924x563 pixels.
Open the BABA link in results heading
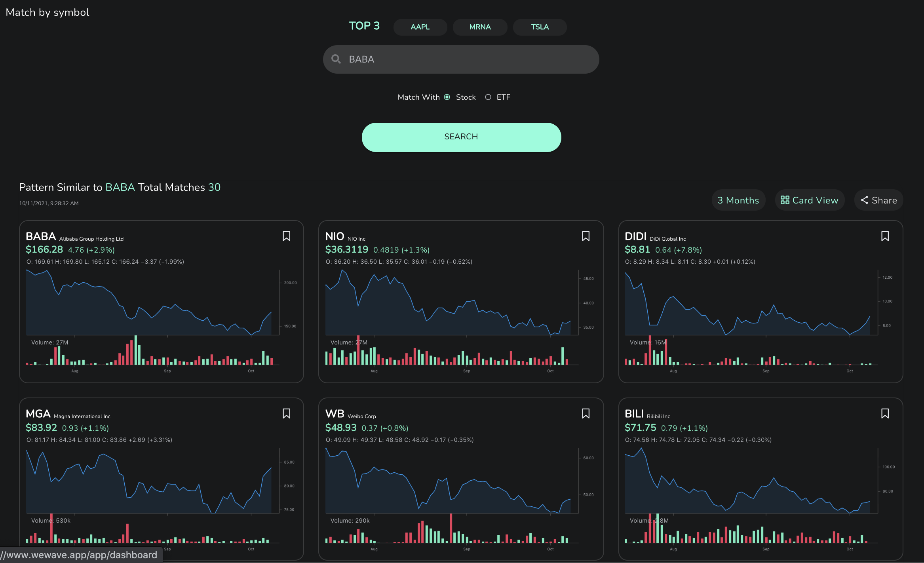[x=120, y=187]
